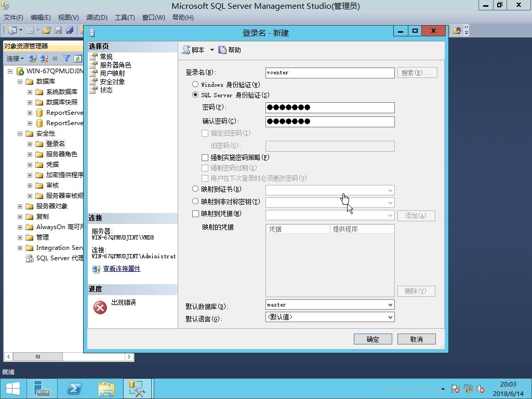Collapse the 数据库 tree node
Screen dimensions: 532x399
[20, 82]
